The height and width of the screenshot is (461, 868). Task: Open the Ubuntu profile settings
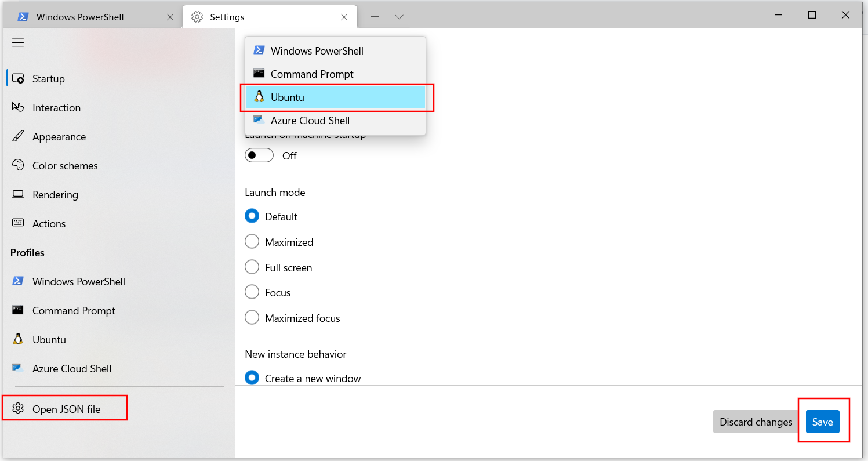[x=119, y=339]
